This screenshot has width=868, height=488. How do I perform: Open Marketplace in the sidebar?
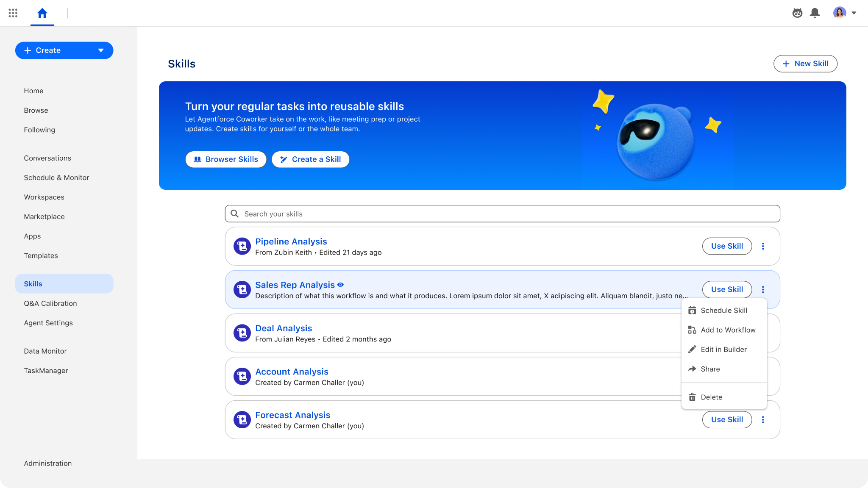[x=44, y=216]
